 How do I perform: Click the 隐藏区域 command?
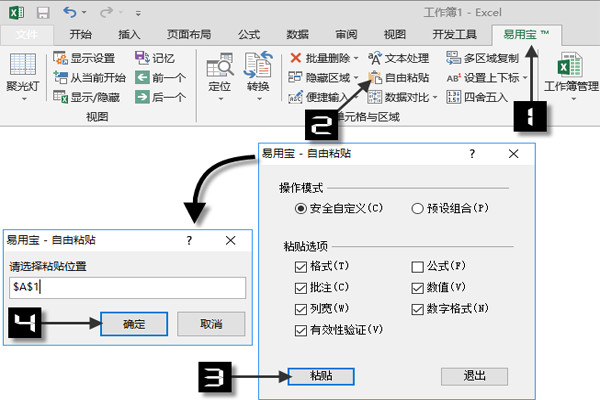coord(320,78)
